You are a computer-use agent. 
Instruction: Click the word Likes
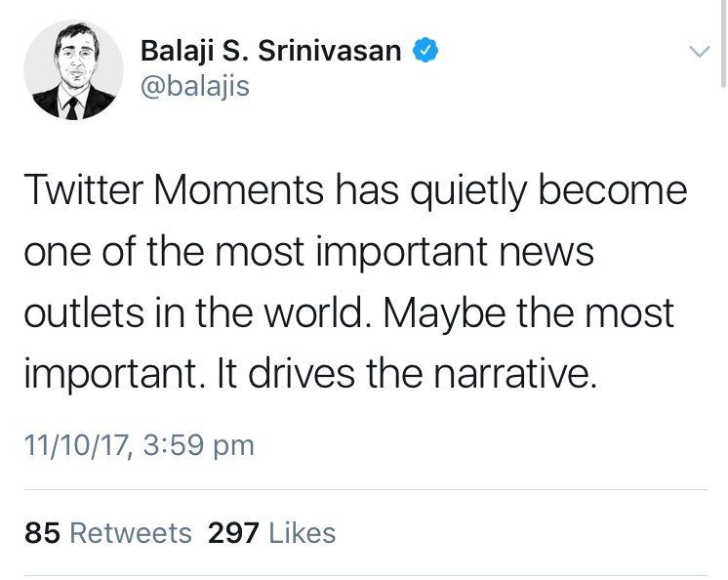pos(302,533)
